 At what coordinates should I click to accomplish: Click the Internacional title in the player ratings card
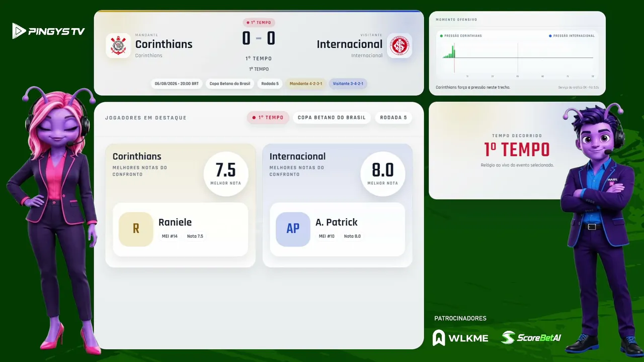297,156
